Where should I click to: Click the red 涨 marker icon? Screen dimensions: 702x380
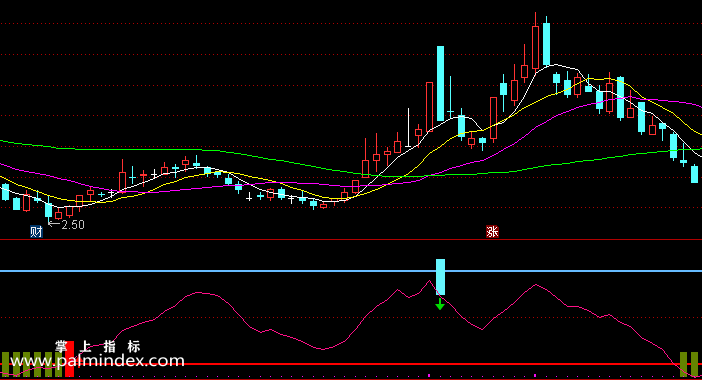[492, 231]
